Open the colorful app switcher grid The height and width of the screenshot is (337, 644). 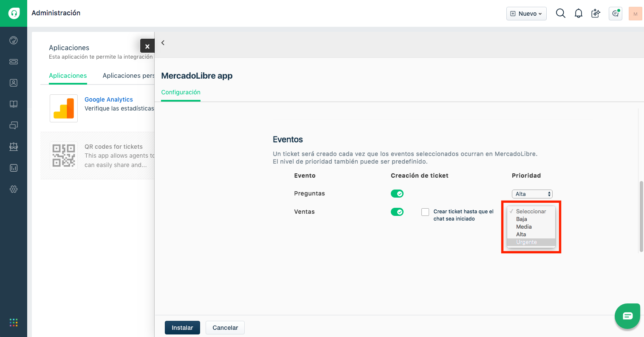point(14,323)
